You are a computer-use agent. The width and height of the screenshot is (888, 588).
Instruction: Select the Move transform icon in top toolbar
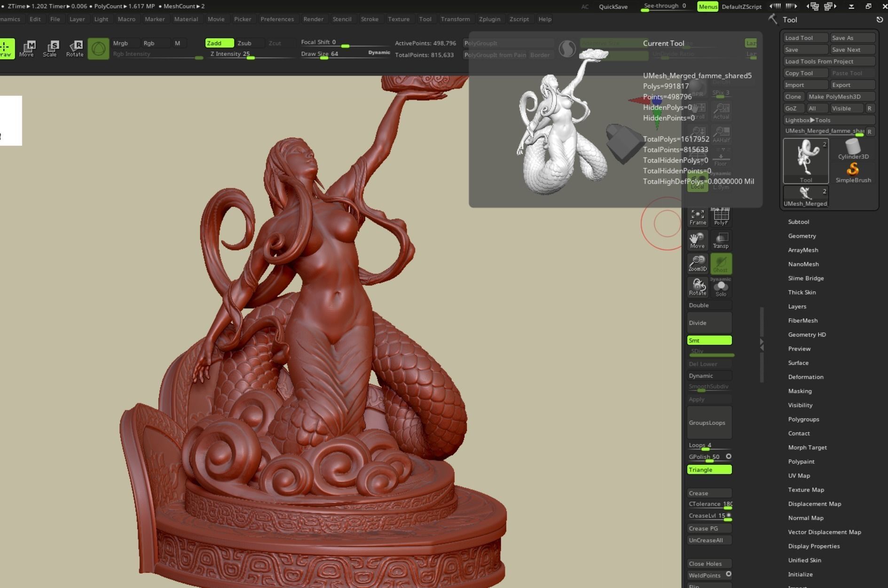pyautogui.click(x=27, y=48)
